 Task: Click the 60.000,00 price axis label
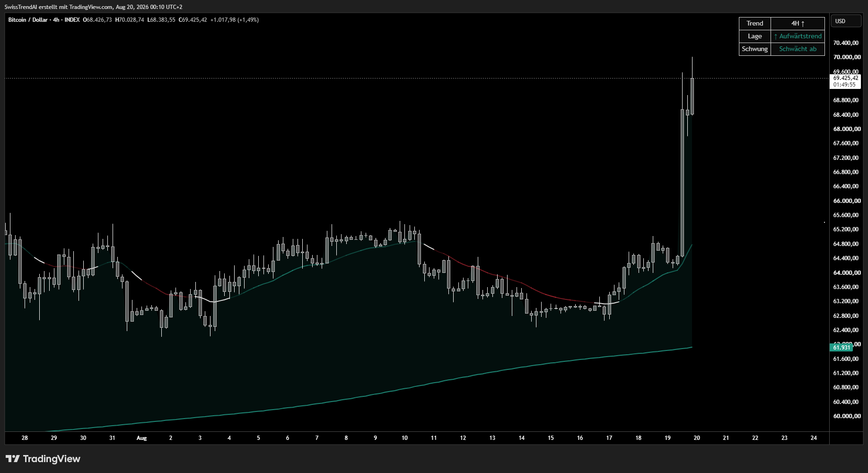(847, 416)
